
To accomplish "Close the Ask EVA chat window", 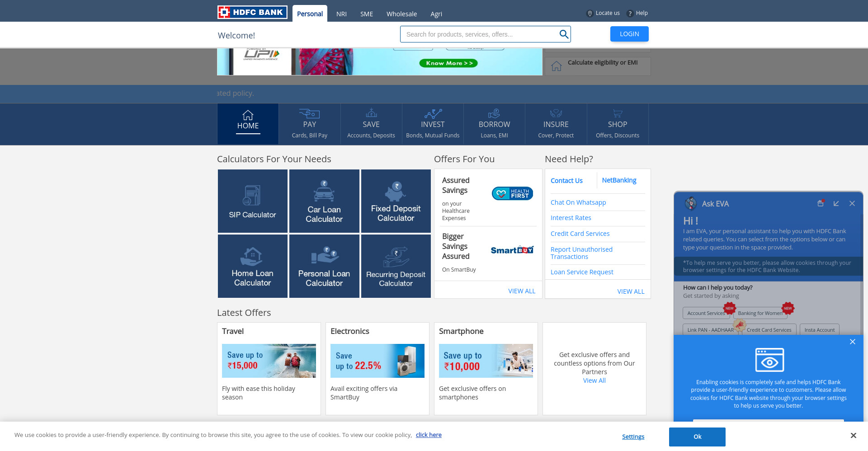I will [852, 203].
